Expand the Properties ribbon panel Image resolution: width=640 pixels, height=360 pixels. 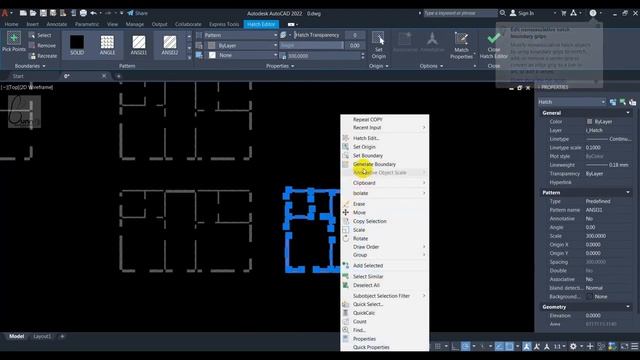click(280, 66)
